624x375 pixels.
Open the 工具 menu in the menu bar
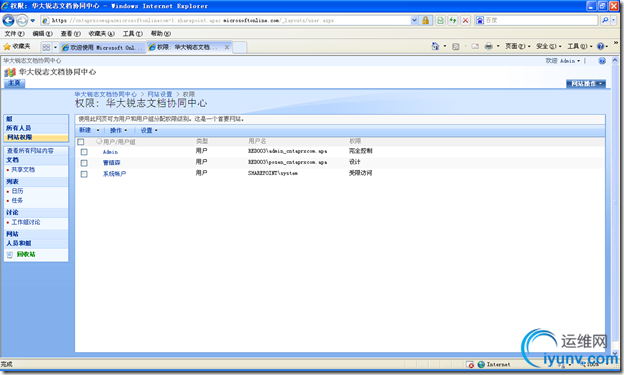click(x=133, y=34)
